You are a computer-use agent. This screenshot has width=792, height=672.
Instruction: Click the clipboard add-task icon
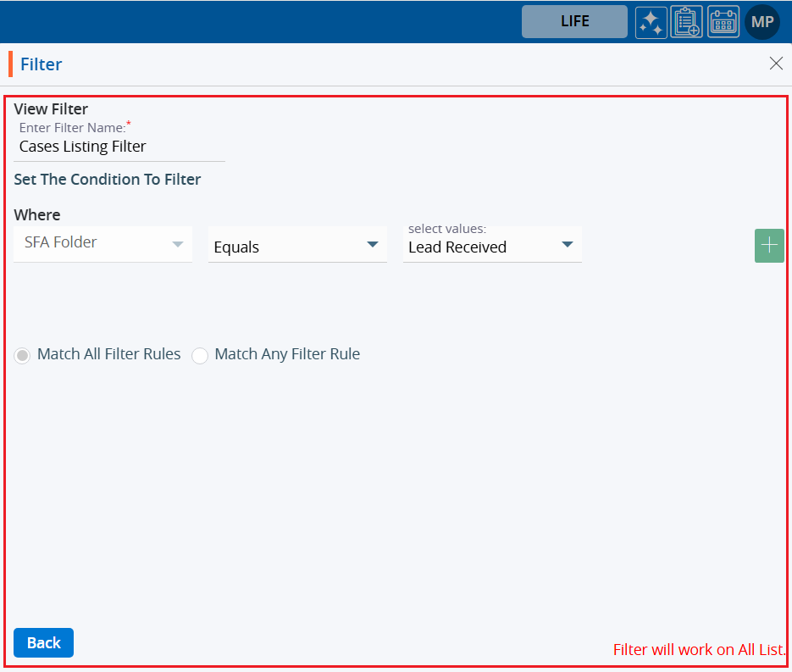coord(686,22)
